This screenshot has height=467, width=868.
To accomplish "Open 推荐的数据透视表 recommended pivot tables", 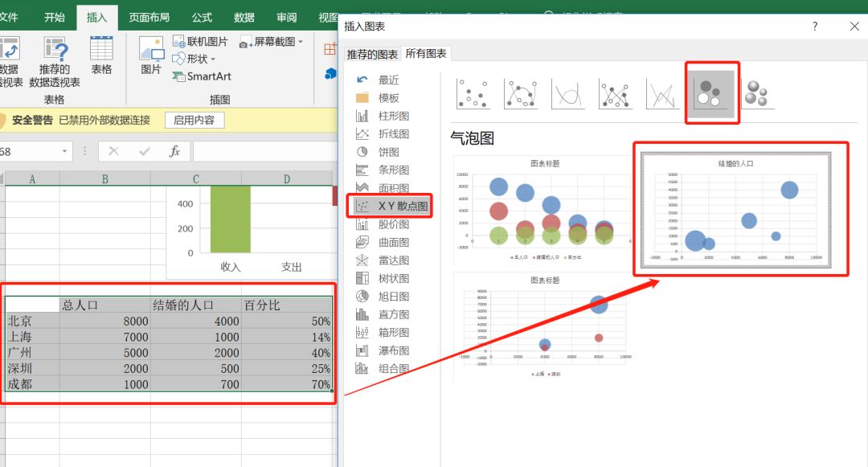I will coord(55,62).
